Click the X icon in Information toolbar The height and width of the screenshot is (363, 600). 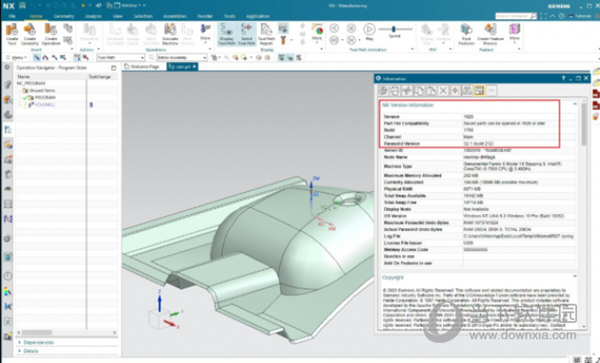[x=443, y=90]
